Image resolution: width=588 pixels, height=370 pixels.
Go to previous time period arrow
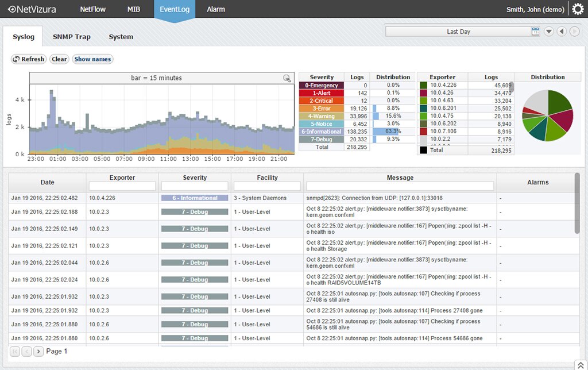[562, 31]
